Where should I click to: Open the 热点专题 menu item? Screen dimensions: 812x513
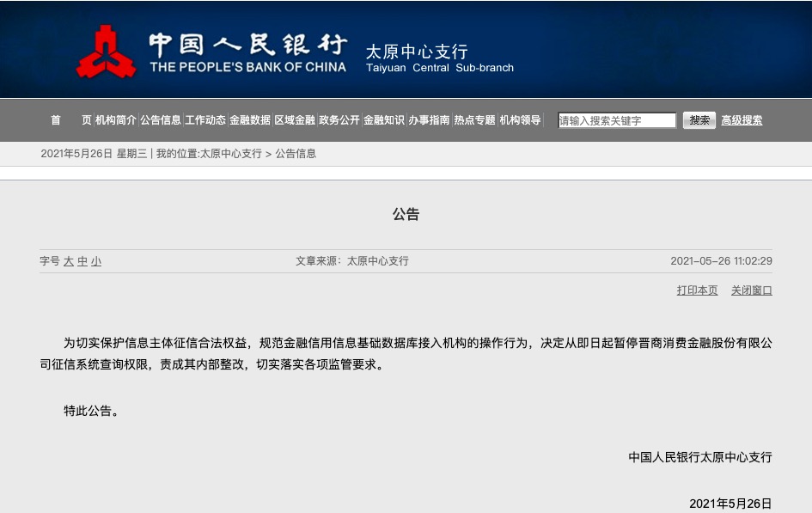tap(474, 120)
